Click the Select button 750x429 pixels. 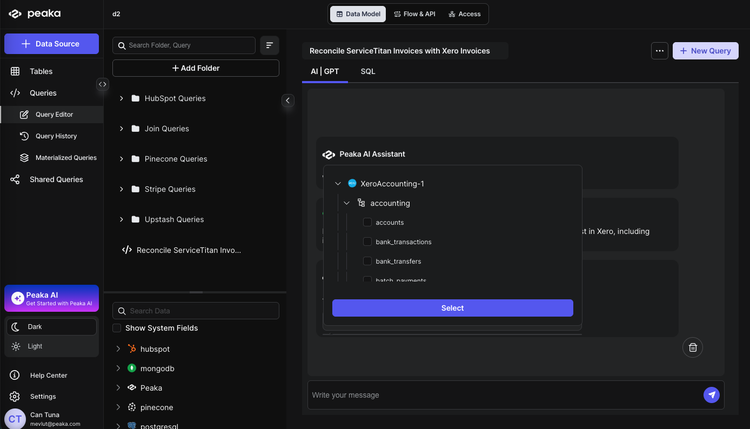(452, 308)
